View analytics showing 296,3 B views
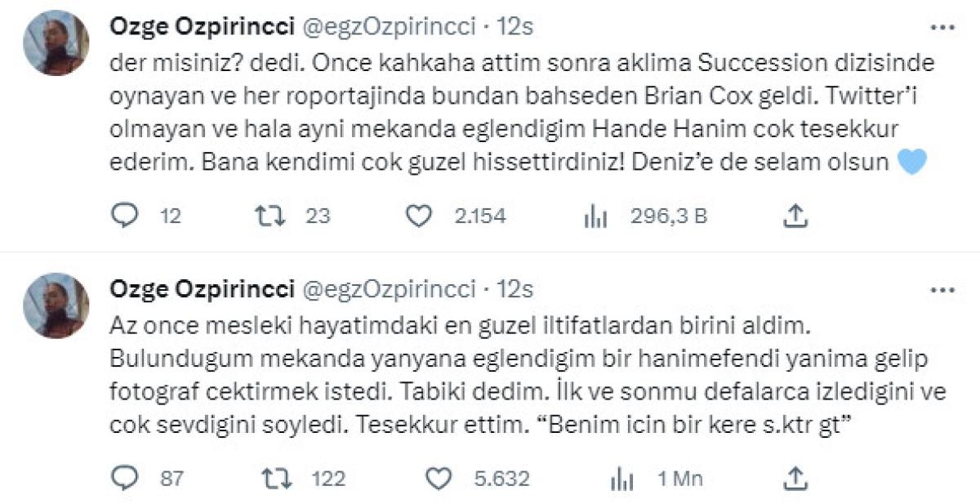Viewport: 980px width, 504px height. pyautogui.click(x=596, y=216)
